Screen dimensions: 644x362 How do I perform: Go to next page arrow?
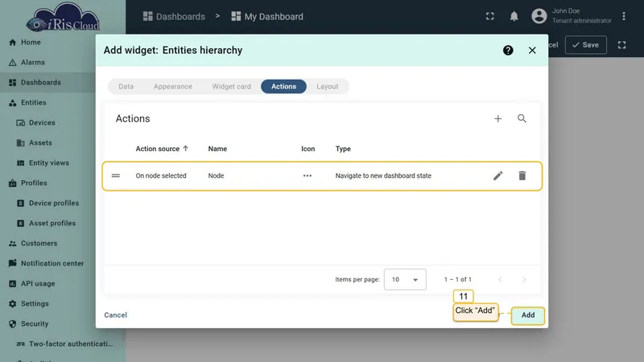[x=524, y=279]
